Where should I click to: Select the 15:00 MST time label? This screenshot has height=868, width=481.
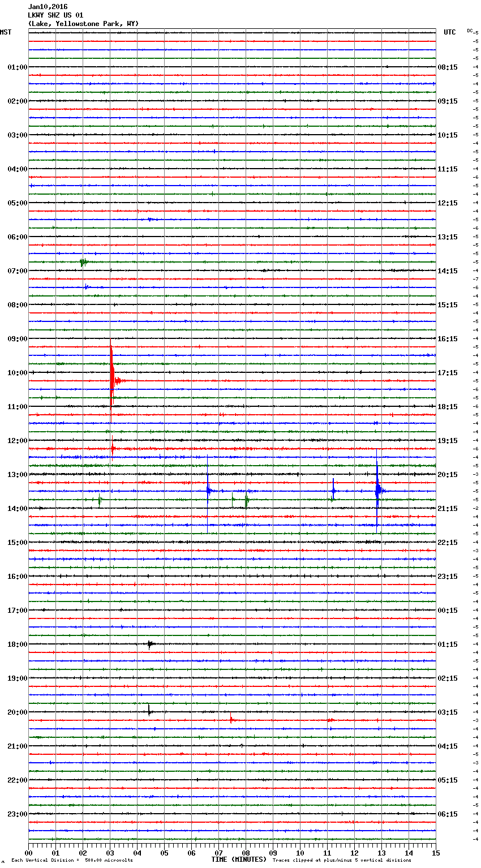tap(17, 543)
